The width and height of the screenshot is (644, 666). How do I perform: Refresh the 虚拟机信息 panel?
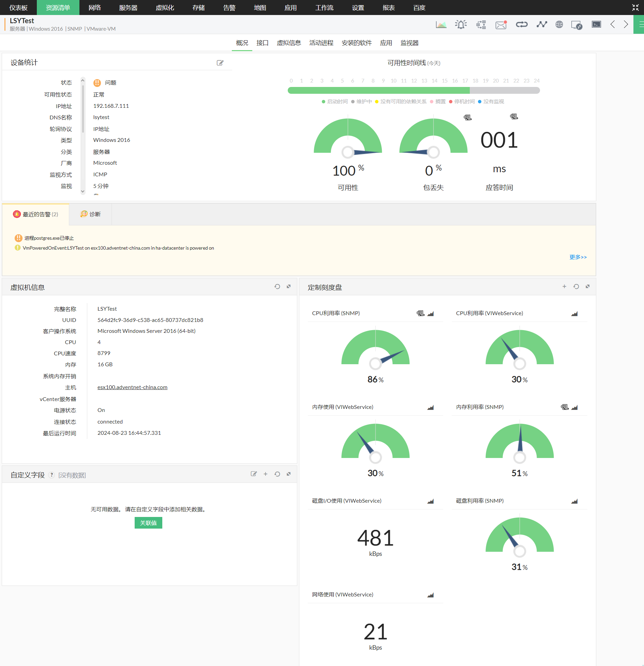(277, 287)
